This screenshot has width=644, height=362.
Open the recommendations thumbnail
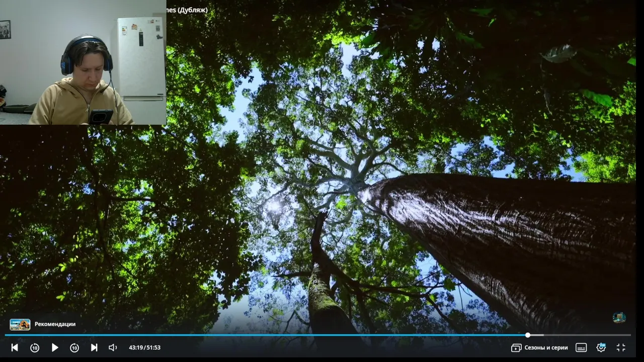tap(20, 324)
